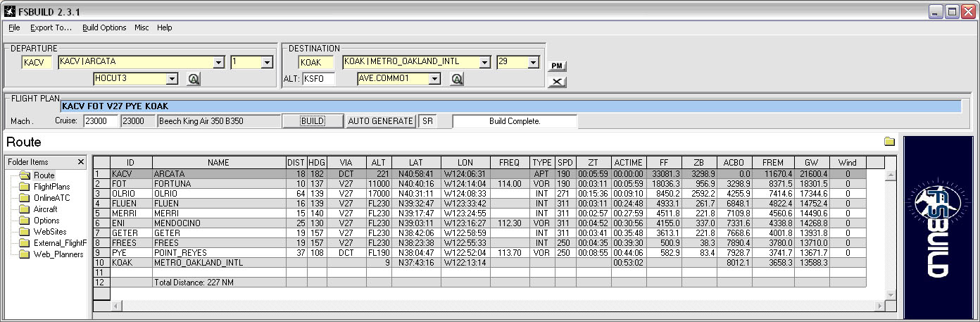Expand the KOAK | METRO_OAKLAND_INTL destination dropdown

(484, 62)
